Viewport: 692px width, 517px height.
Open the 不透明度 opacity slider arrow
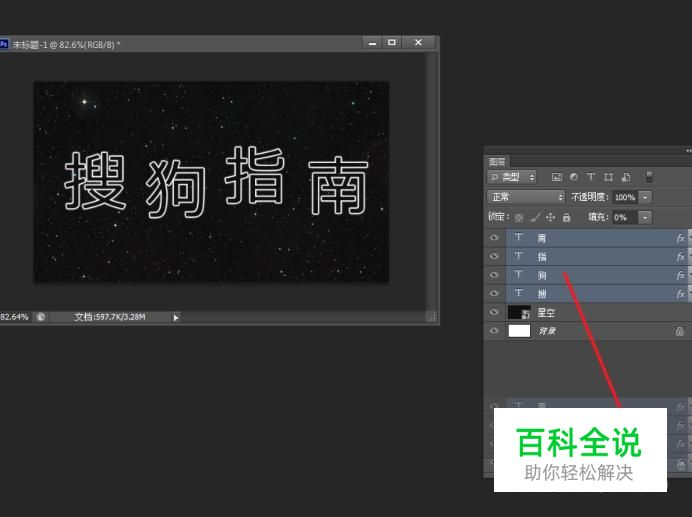click(x=645, y=197)
